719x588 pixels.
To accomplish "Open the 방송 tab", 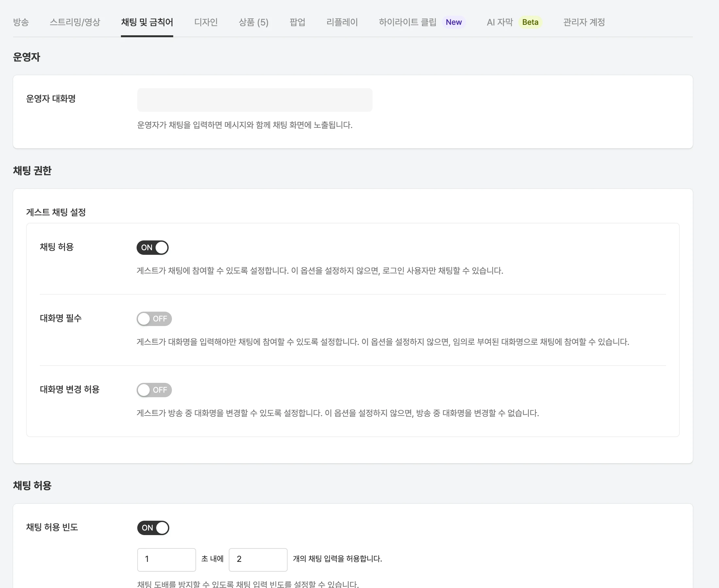I will click(21, 22).
